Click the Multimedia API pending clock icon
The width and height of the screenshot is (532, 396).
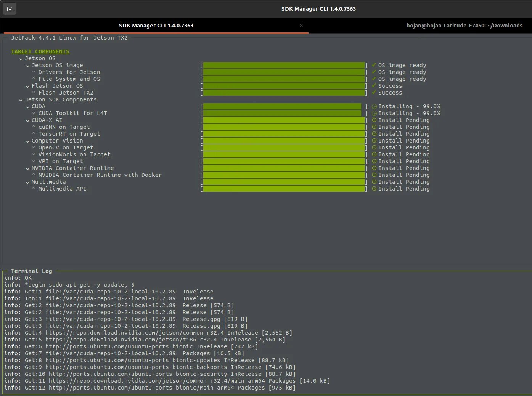[x=374, y=189]
